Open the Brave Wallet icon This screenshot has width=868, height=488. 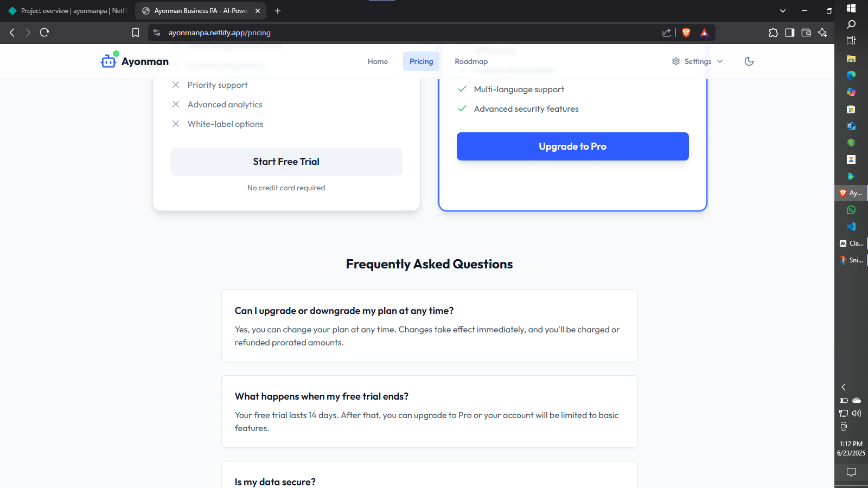[x=806, y=33]
